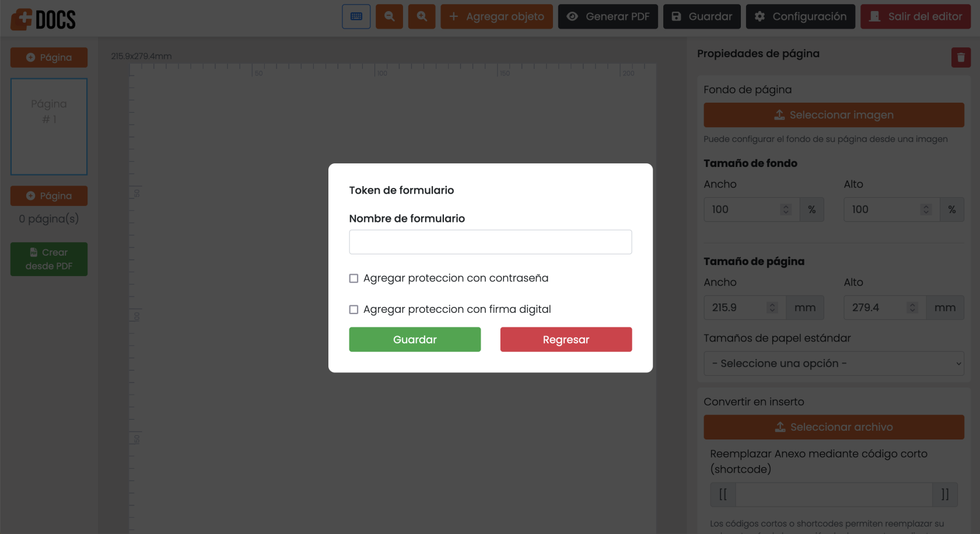Click the DOCS logo

click(43, 19)
